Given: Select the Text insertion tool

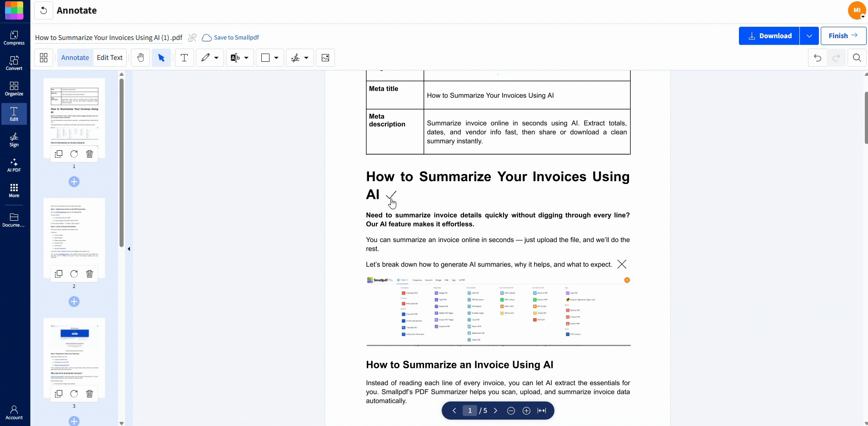Looking at the screenshot, I should 184,58.
